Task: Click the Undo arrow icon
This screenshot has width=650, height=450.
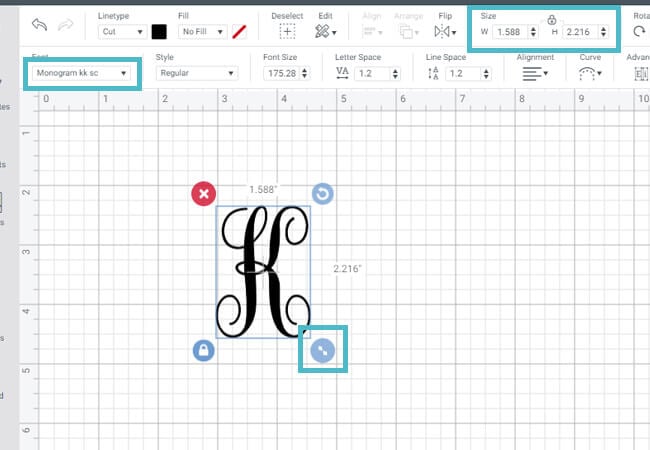Action: [40, 25]
